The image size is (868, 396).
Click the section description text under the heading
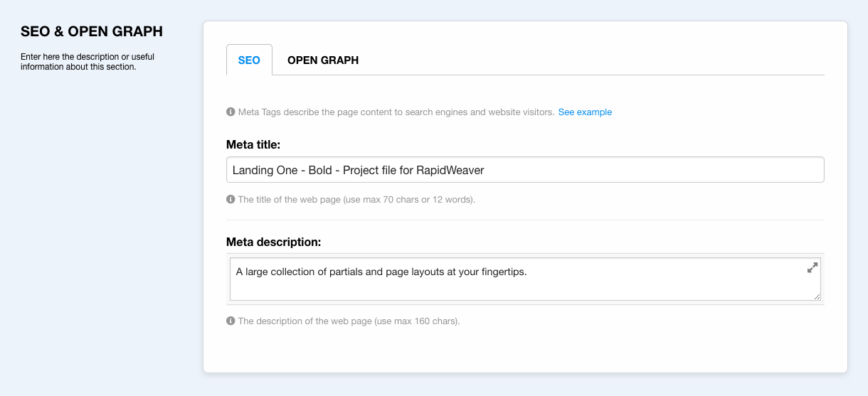88,62
